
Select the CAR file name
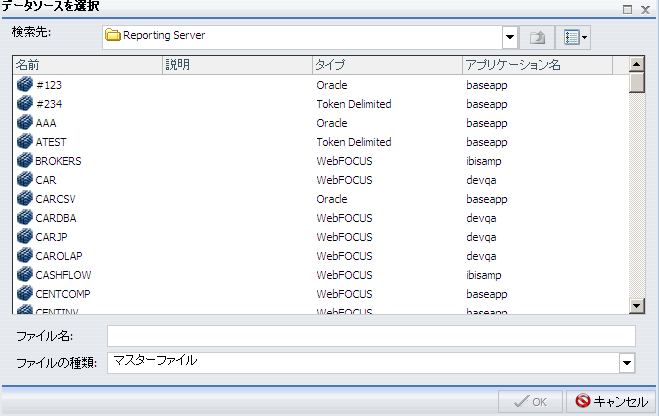pos(46,180)
